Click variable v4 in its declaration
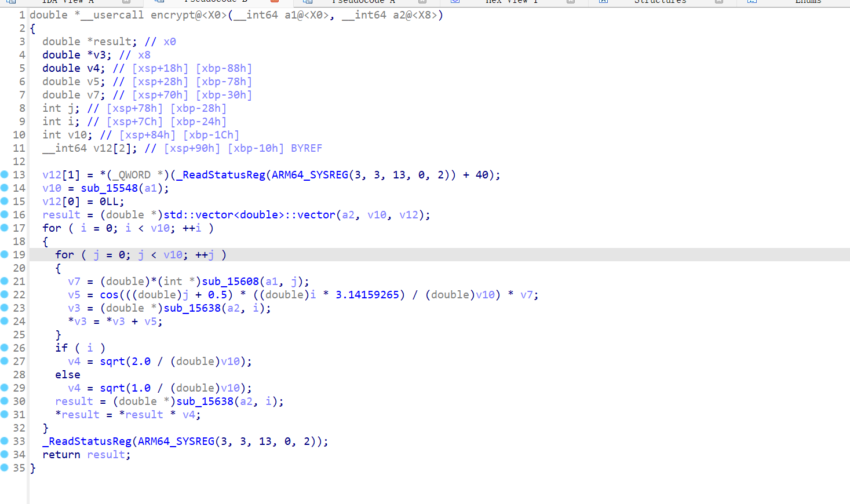Image resolution: width=850 pixels, height=504 pixels. [x=93, y=68]
